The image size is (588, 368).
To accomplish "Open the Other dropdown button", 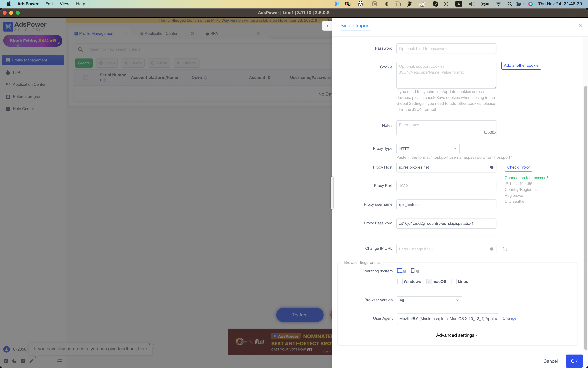I will tap(186, 63).
